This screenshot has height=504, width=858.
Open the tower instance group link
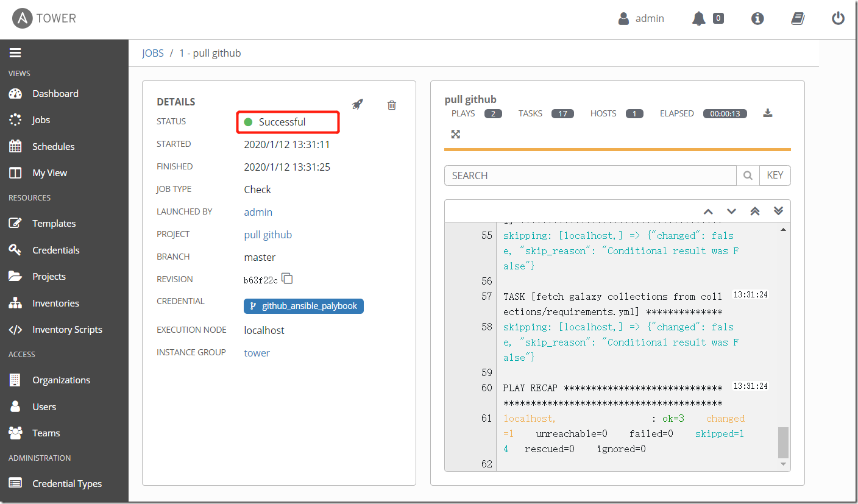(257, 353)
